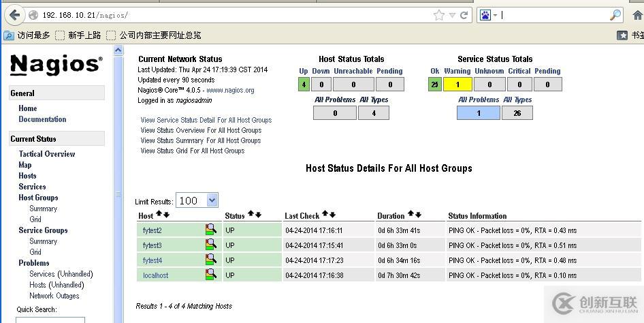This screenshot has width=644, height=323.
Task: Open Summary under Service Groups
Action: point(43,242)
